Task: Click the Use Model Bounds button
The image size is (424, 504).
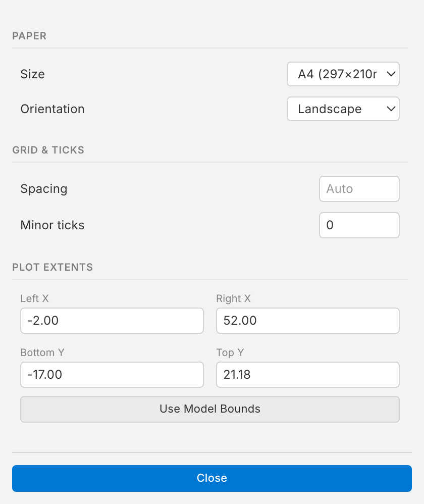Action: point(210,409)
